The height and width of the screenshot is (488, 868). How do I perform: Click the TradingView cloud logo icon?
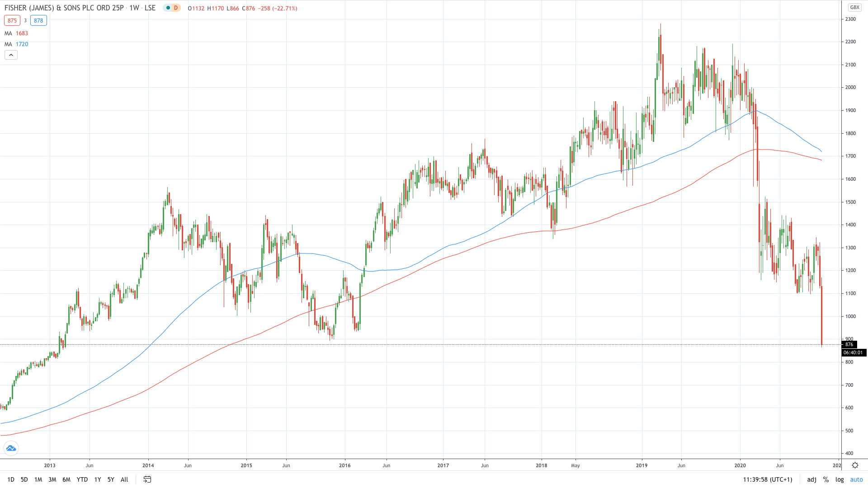(x=11, y=448)
